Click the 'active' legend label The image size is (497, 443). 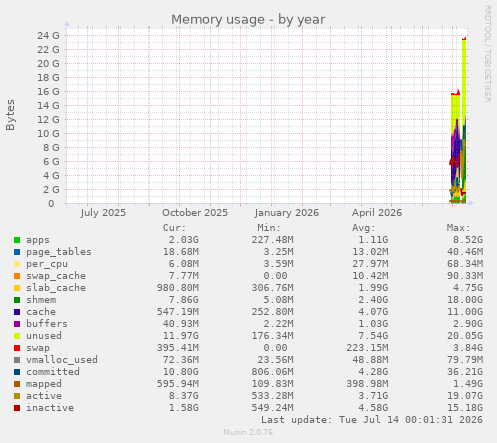point(44,396)
